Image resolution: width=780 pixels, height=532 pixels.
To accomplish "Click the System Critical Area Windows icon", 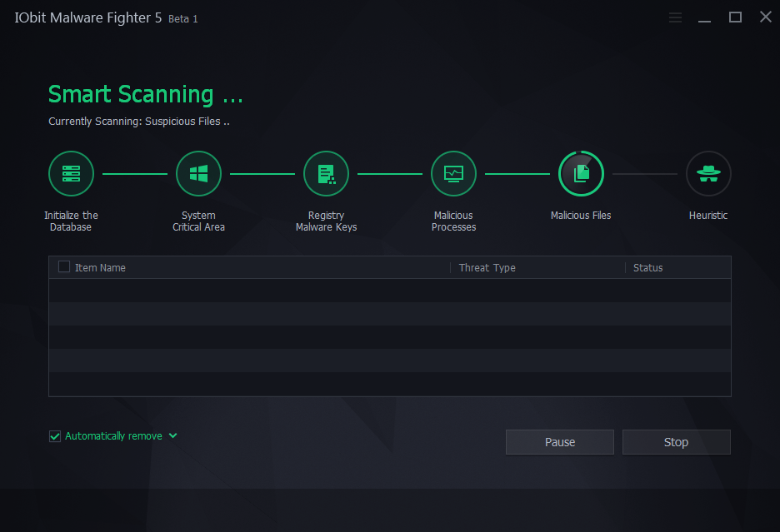I will tap(198, 173).
